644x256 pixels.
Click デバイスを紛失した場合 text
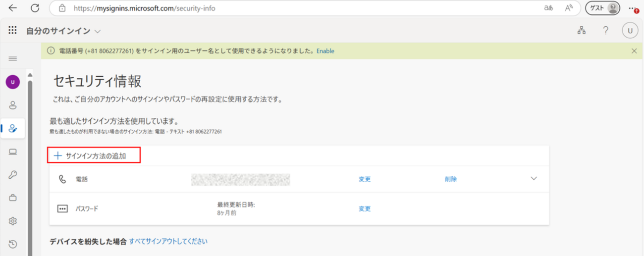pyautogui.click(x=88, y=242)
